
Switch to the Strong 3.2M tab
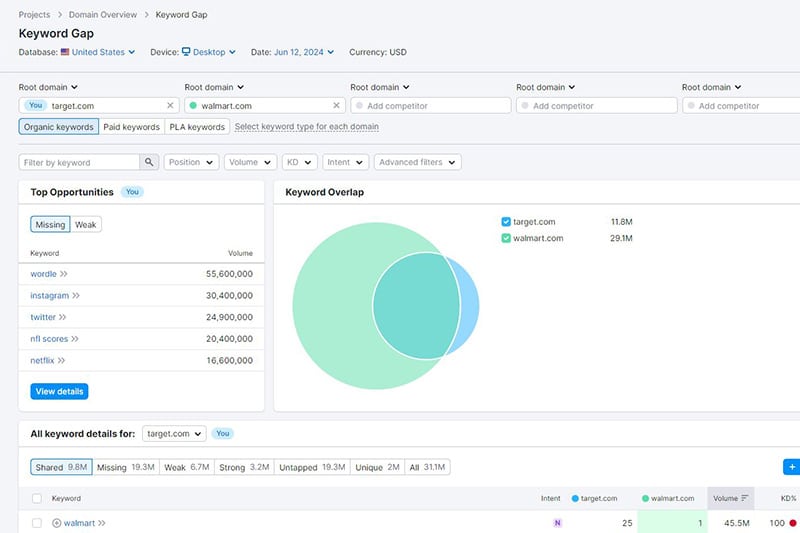pyautogui.click(x=244, y=467)
